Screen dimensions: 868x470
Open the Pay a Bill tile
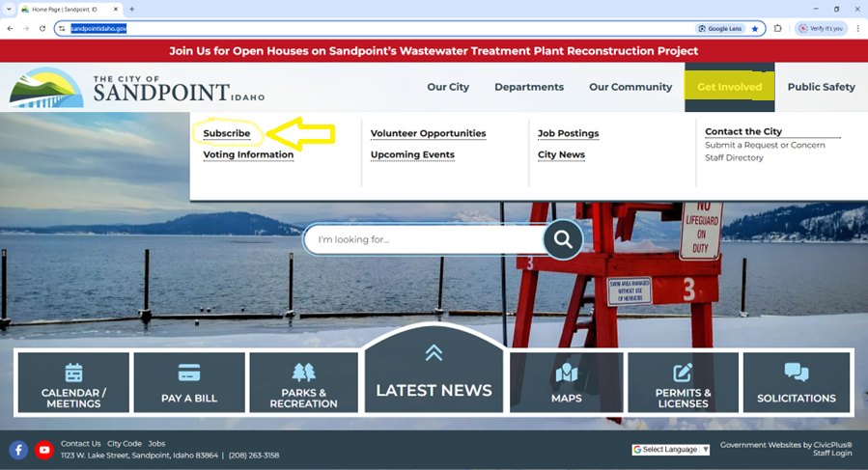coord(189,383)
